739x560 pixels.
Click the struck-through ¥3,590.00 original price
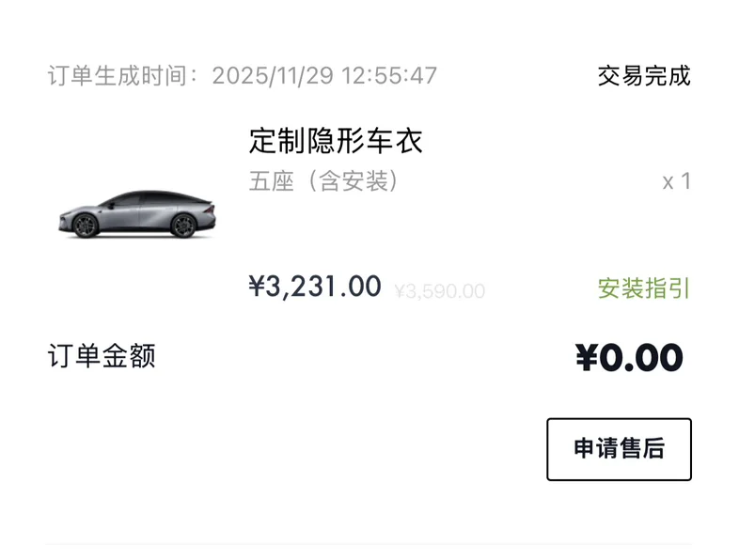click(x=439, y=291)
